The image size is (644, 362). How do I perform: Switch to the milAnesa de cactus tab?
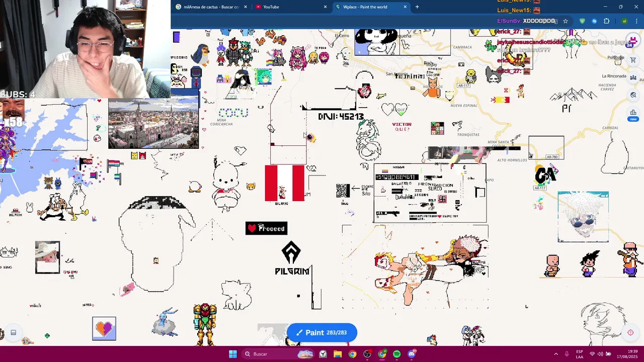[211, 7]
